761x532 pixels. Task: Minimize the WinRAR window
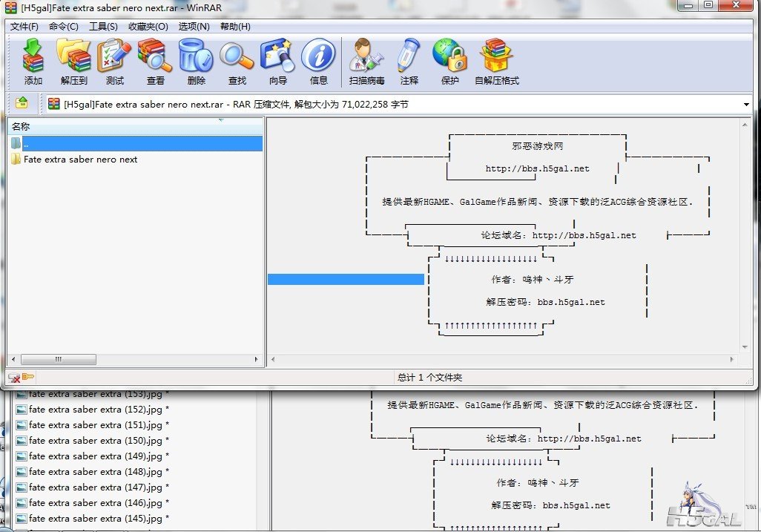[688, 5]
